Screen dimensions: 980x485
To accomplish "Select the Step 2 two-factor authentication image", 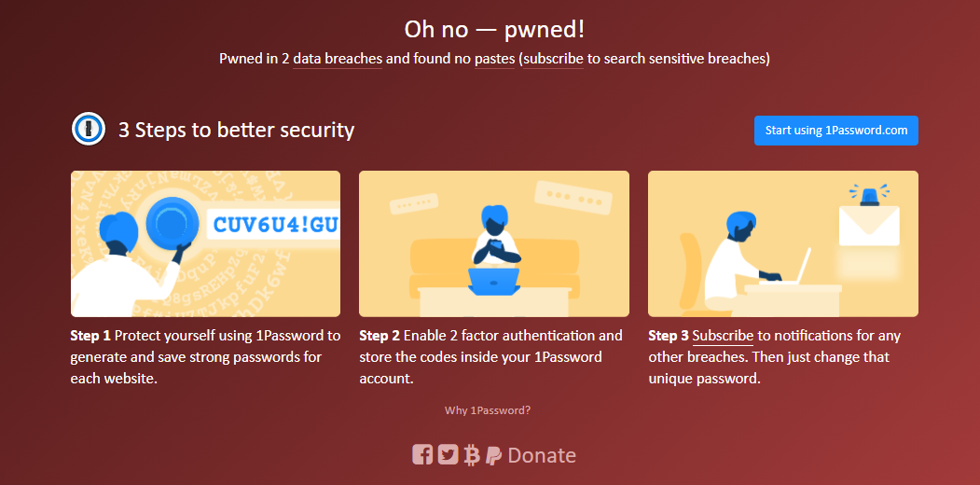I will point(494,243).
